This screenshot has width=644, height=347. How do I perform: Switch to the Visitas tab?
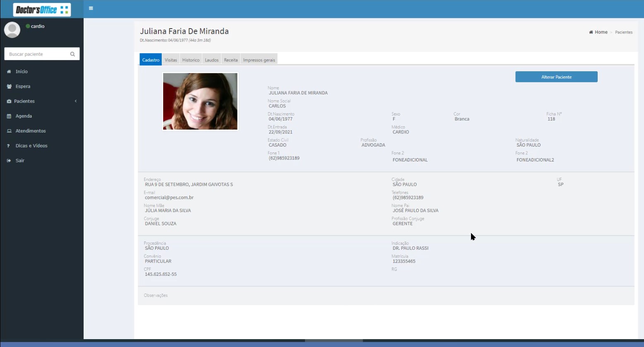pyautogui.click(x=171, y=60)
